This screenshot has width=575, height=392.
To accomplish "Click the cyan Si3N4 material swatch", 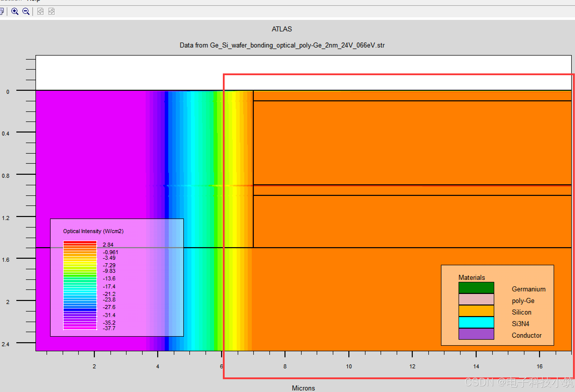I will (476, 322).
